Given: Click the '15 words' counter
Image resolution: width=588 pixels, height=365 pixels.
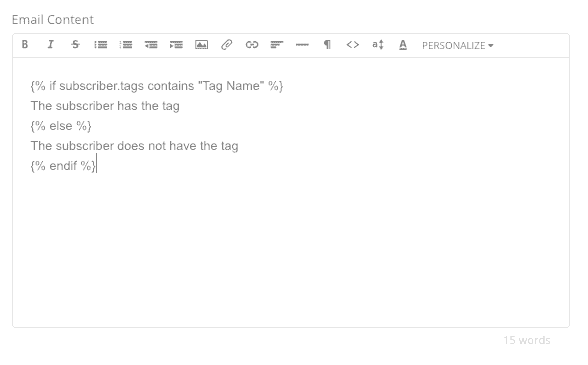Looking at the screenshot, I should pos(526,340).
